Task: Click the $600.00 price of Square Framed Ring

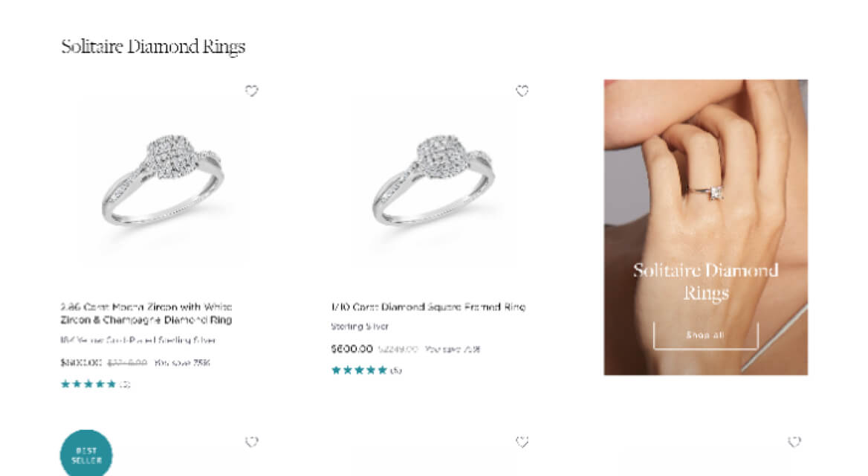Action: [352, 349]
